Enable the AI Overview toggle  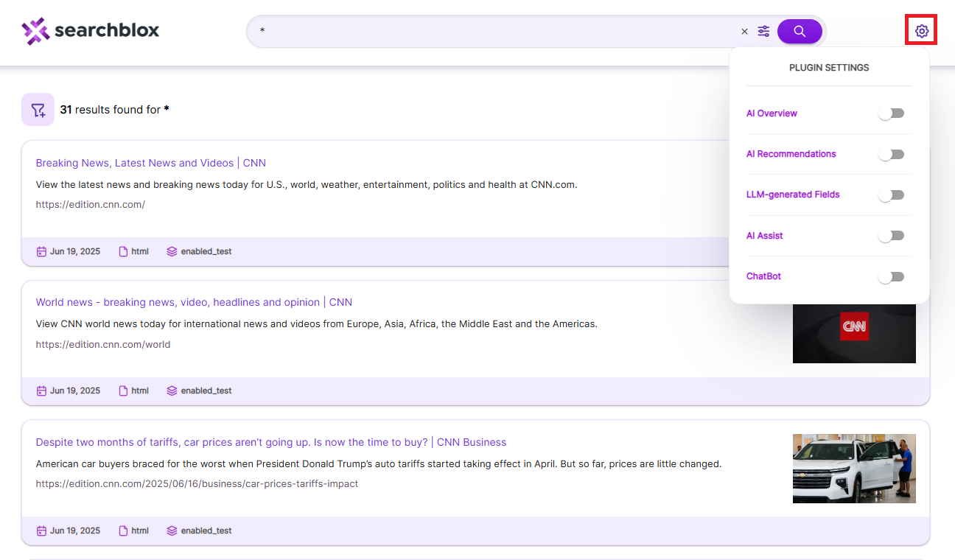pyautogui.click(x=891, y=113)
